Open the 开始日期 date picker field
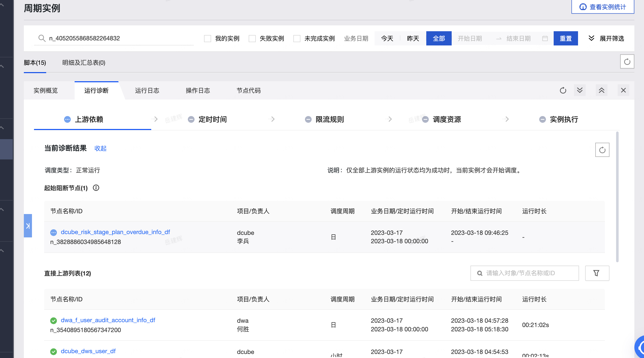The width and height of the screenshot is (644, 358). 470,38
